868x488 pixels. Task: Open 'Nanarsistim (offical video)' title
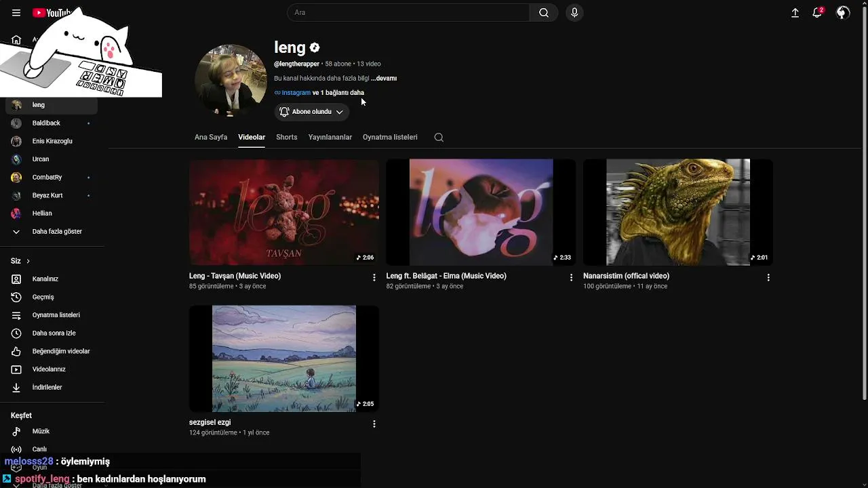click(x=626, y=276)
